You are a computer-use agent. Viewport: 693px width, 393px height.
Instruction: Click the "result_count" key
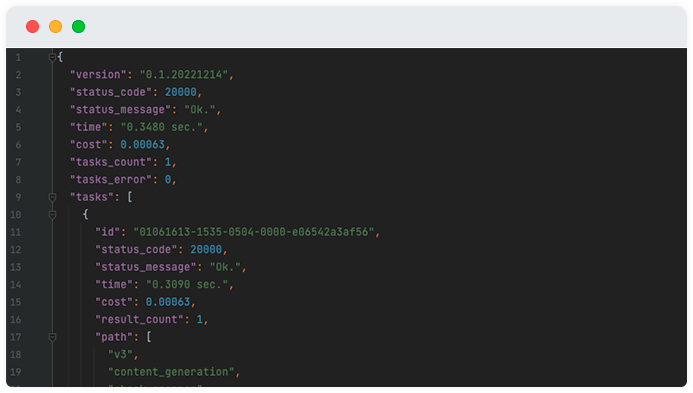(140, 320)
